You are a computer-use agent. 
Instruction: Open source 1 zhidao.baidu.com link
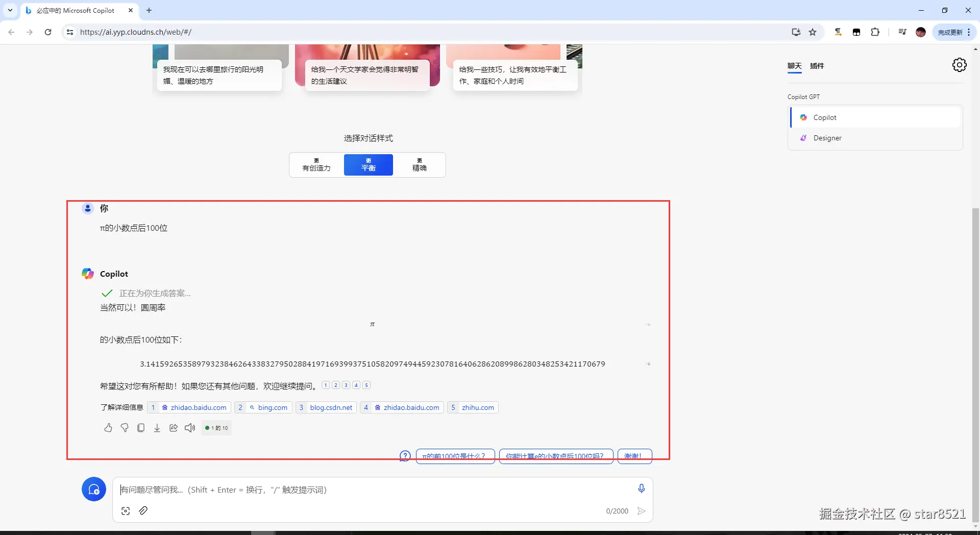tap(189, 407)
